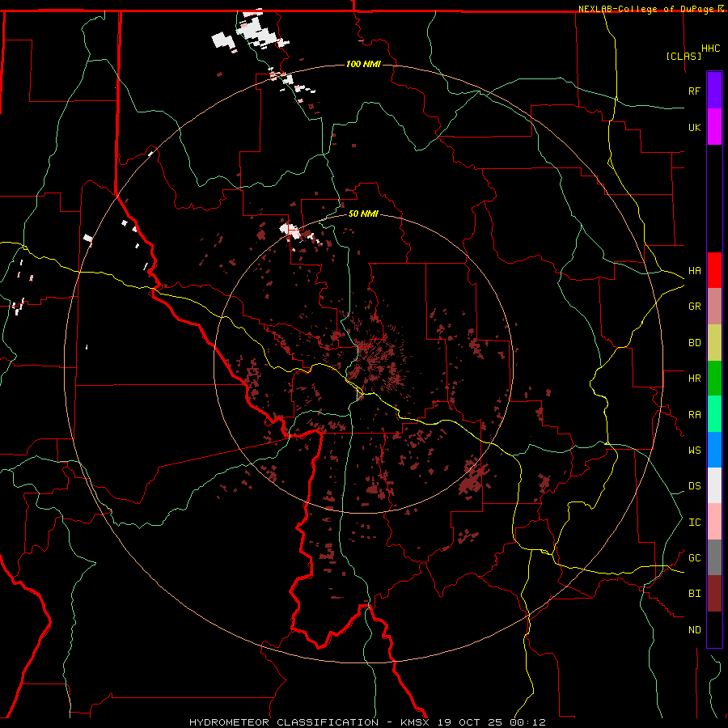Click the HHC product code text
This screenshot has height=728, width=728.
click(x=710, y=49)
